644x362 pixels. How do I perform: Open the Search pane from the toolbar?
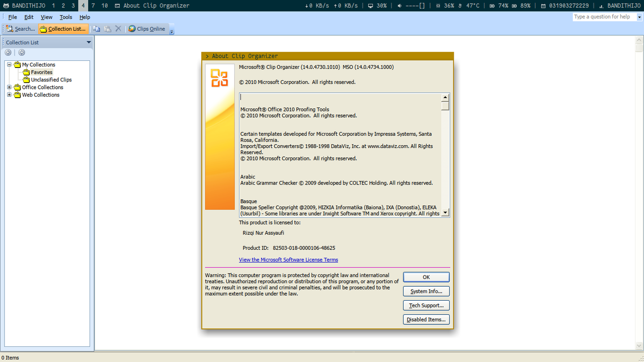[21, 29]
